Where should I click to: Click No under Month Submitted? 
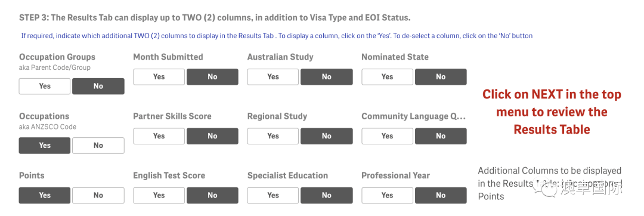(x=212, y=77)
